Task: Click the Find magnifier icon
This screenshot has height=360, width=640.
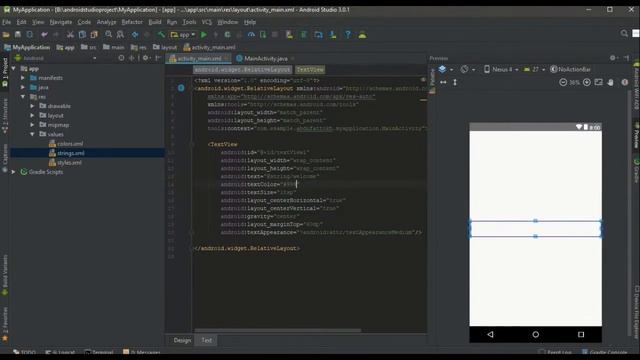Action: 109,35
